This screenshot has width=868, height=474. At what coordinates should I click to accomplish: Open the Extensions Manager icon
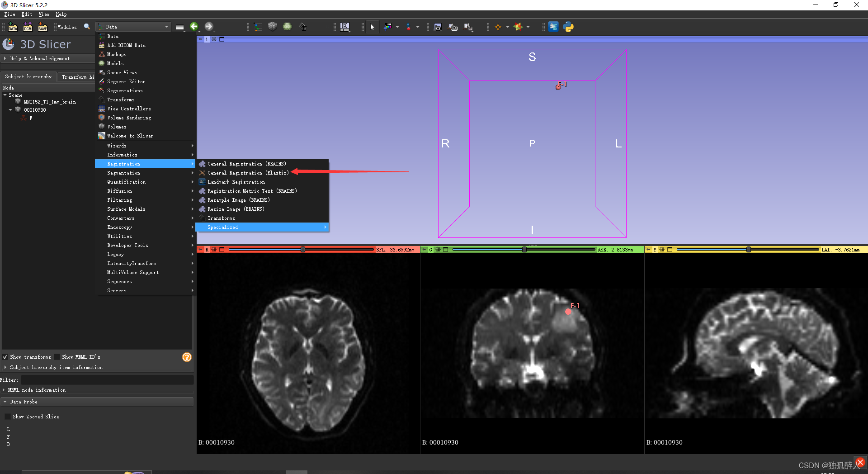[x=553, y=27]
